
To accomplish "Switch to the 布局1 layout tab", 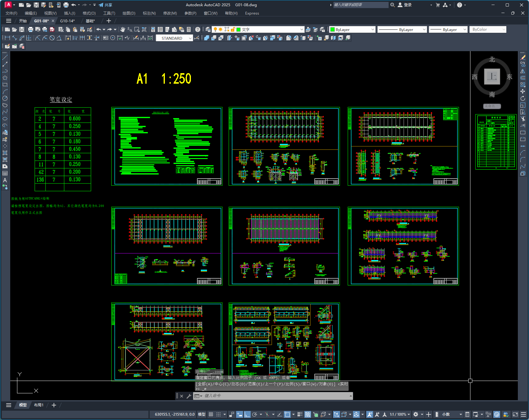I will 39,405.
